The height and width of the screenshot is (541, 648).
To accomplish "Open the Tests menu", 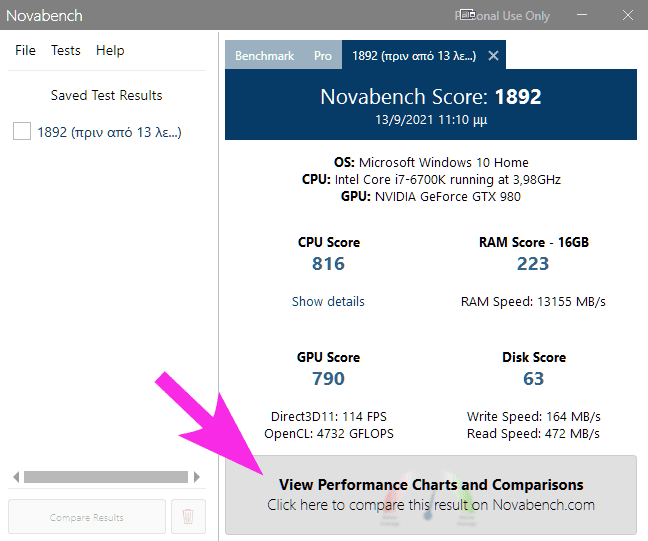I will (65, 50).
